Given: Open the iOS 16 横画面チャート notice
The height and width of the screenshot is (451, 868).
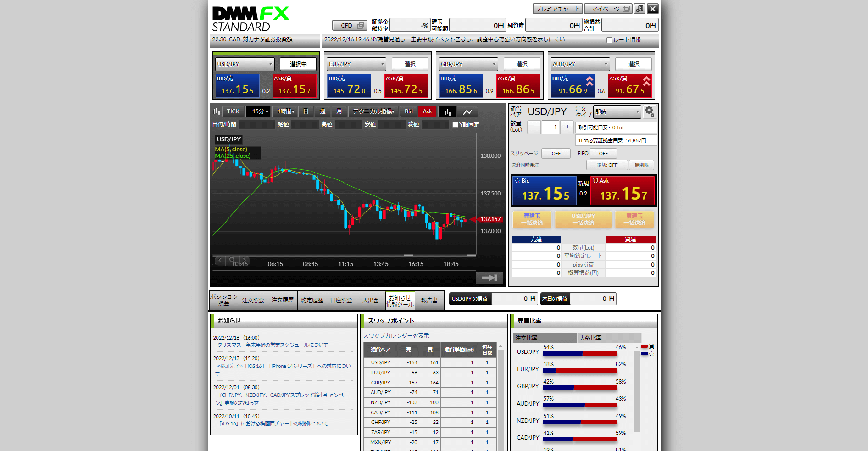Looking at the screenshot, I should click(x=273, y=423).
